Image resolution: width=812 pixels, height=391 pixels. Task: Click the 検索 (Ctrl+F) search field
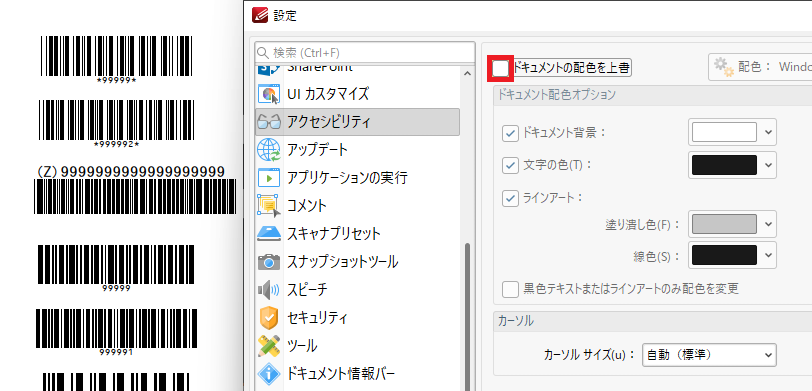coord(365,52)
